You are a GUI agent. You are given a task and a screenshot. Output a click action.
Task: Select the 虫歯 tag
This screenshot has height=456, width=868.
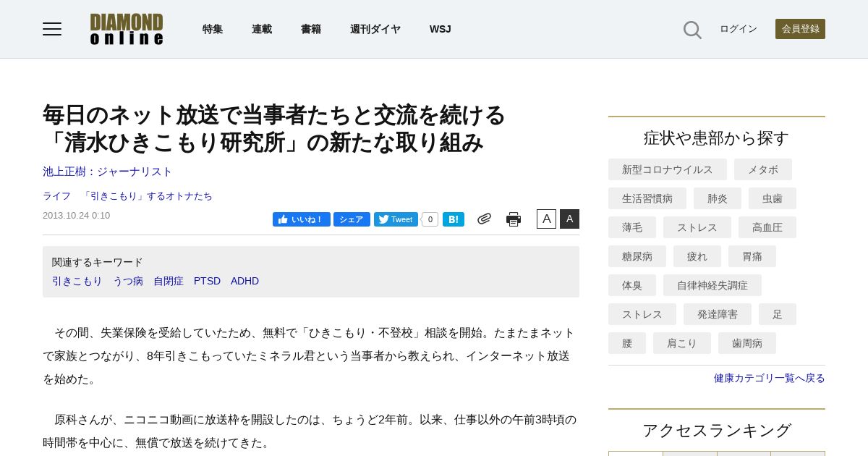[773, 198]
